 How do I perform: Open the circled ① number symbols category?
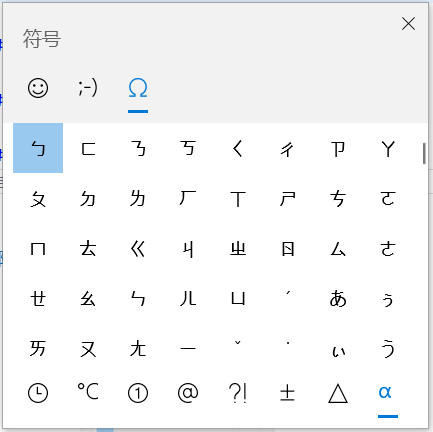[138, 393]
